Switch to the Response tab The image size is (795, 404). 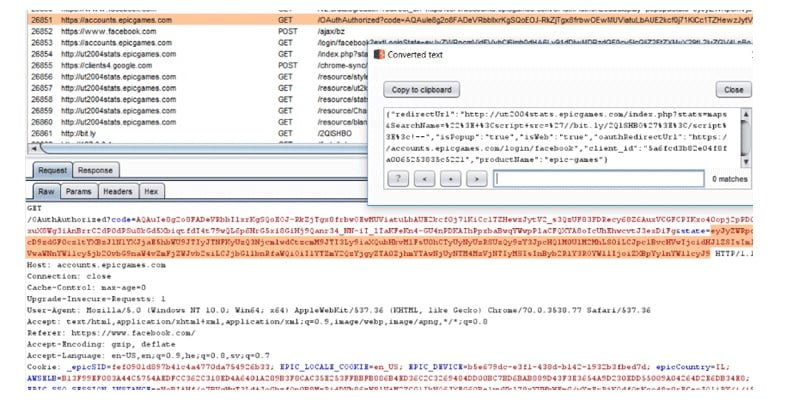[x=95, y=170]
